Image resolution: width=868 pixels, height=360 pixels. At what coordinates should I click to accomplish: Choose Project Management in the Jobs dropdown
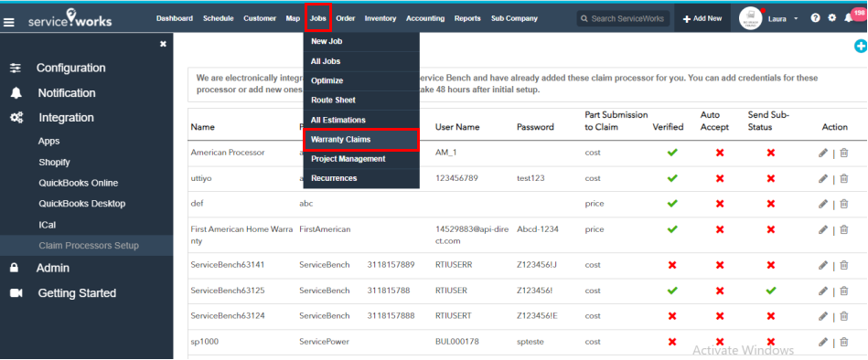361,159
